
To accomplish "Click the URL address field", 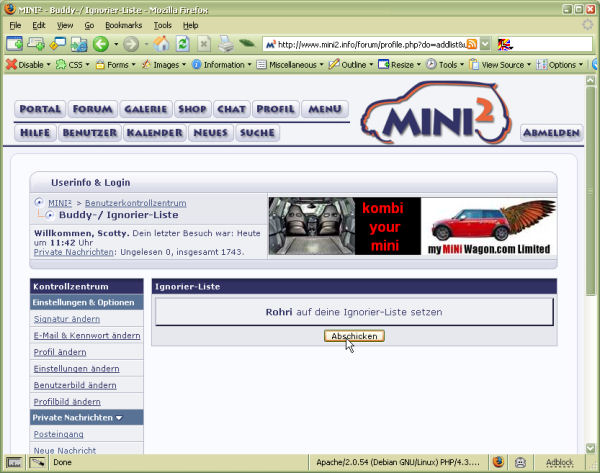I will pyautogui.click(x=370, y=44).
